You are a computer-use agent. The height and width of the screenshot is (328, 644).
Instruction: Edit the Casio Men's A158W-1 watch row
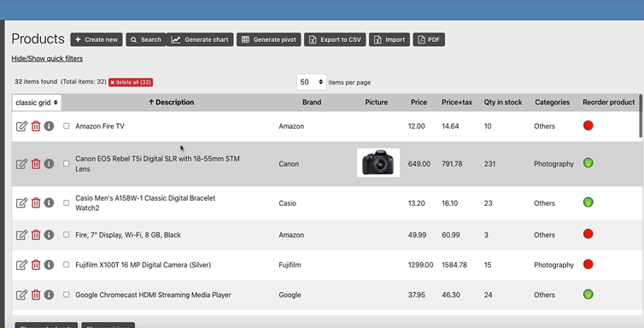21,202
